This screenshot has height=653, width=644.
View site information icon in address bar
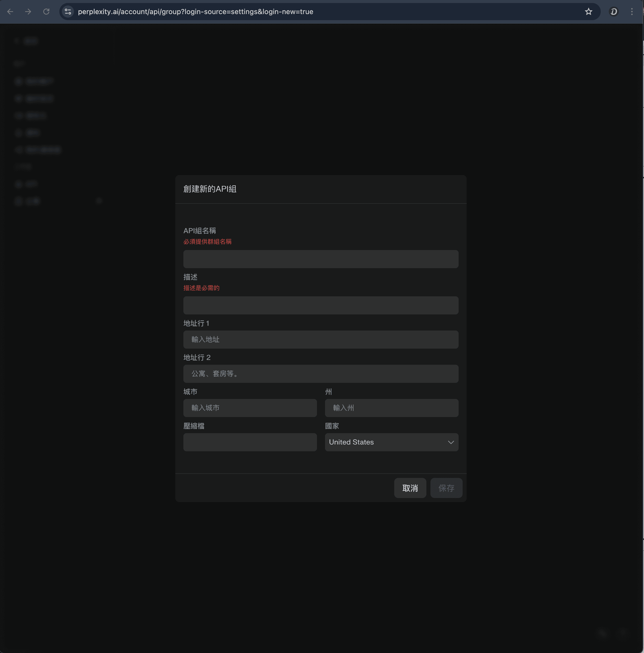coord(68,12)
